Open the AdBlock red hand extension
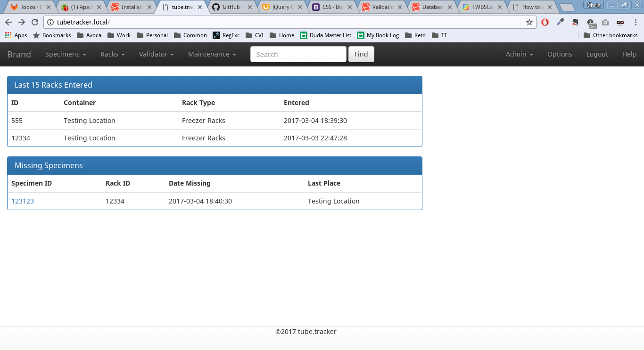Viewport: 644px width, 350px height. tap(545, 22)
